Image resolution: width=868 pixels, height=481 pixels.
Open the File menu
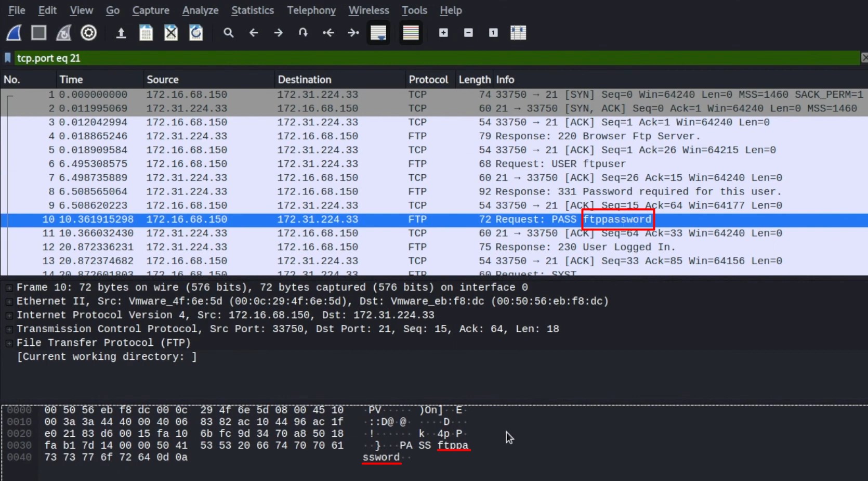[17, 10]
